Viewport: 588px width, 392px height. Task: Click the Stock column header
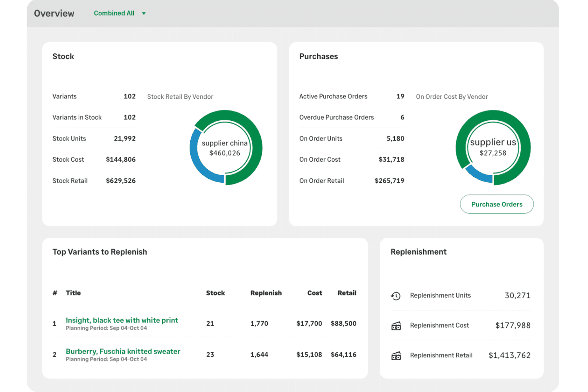click(x=215, y=293)
